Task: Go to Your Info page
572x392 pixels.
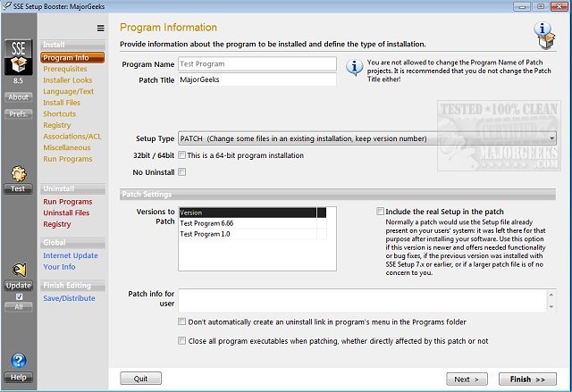Action: (59, 267)
